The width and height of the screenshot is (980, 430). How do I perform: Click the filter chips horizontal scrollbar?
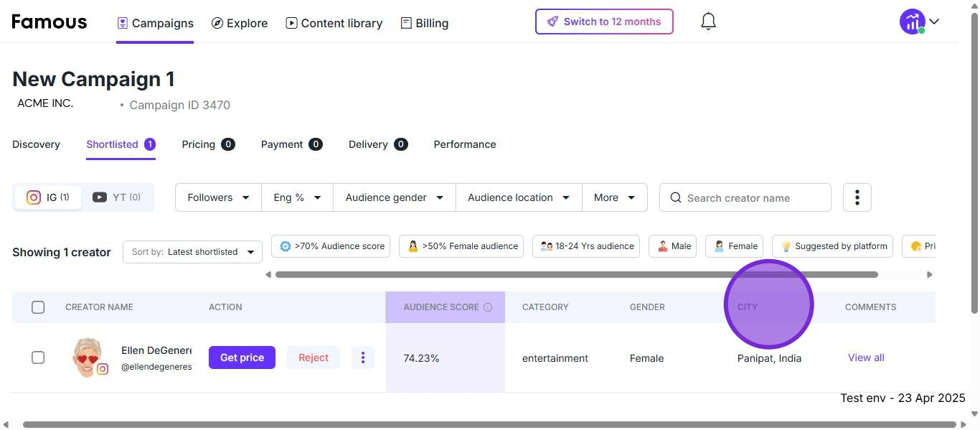click(576, 274)
